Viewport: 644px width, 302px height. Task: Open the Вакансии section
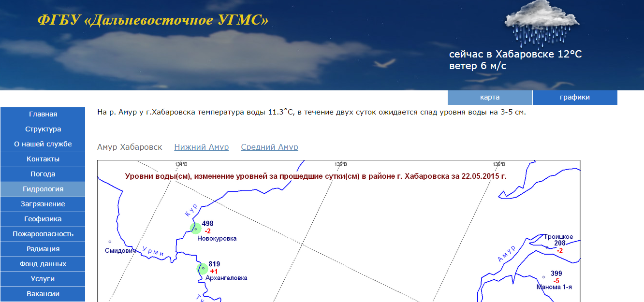click(43, 294)
